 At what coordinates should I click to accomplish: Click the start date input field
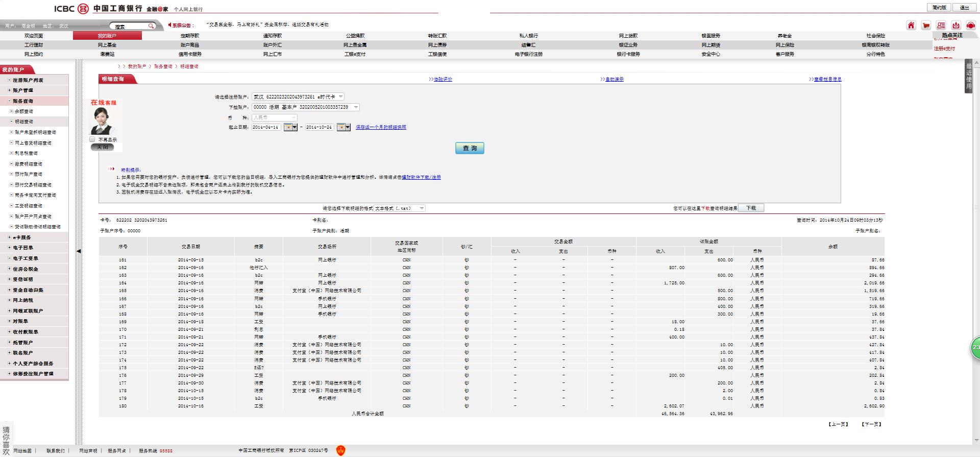(266, 127)
